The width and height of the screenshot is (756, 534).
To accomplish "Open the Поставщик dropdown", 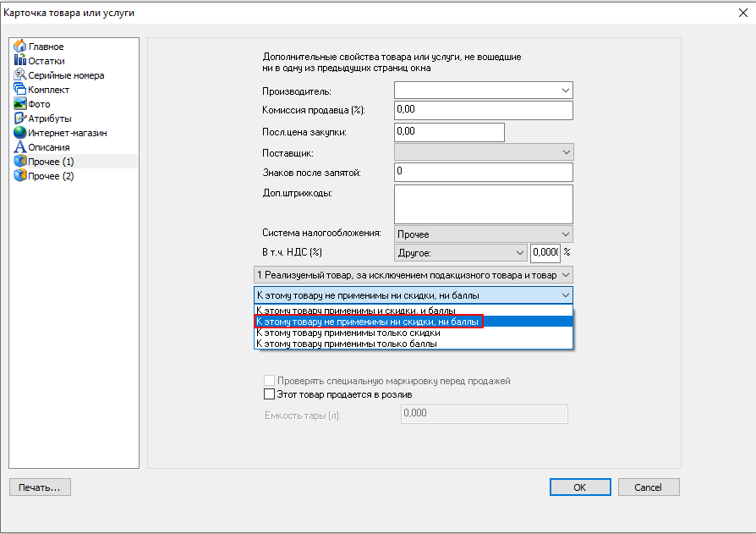I will point(566,152).
